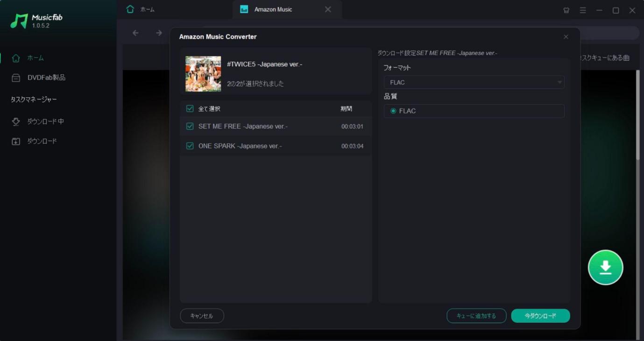Click the Amazon Music tab icon
The image size is (644, 341).
(244, 9)
